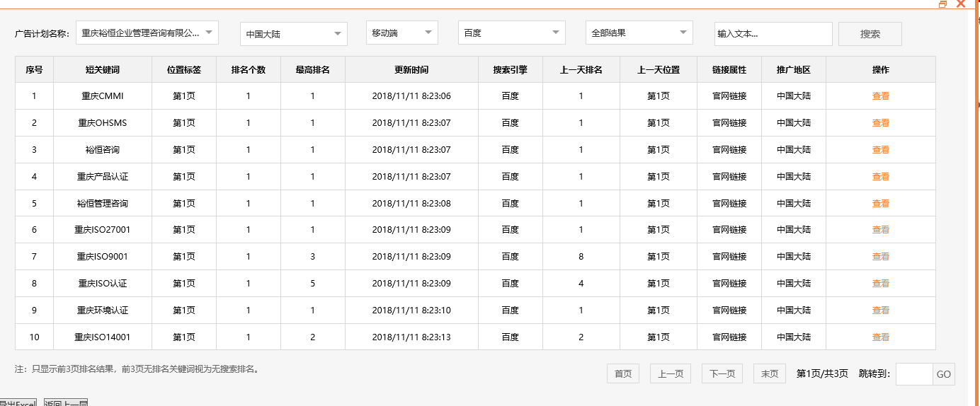Open 查看 link for 重庆ISO27001 row
This screenshot has width=980, height=406.
881,230
